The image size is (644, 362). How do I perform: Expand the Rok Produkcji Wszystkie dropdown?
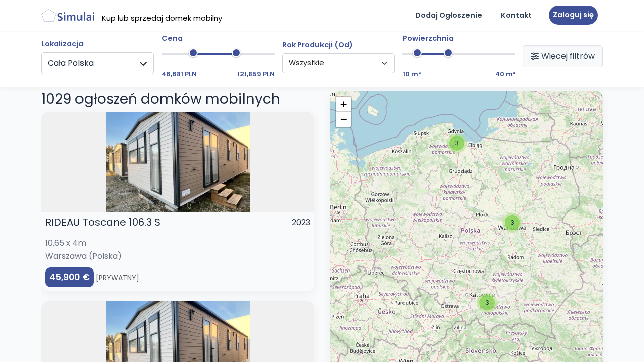click(x=338, y=63)
